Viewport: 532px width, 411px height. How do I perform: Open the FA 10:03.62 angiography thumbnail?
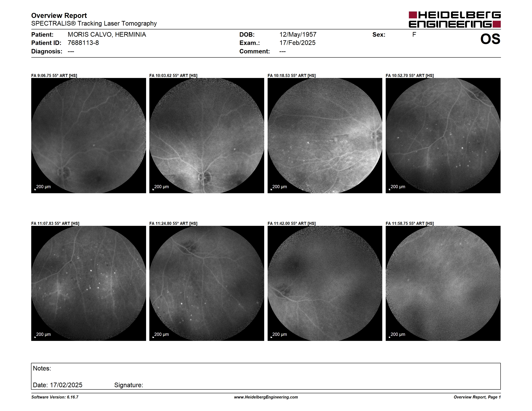[x=207, y=136]
